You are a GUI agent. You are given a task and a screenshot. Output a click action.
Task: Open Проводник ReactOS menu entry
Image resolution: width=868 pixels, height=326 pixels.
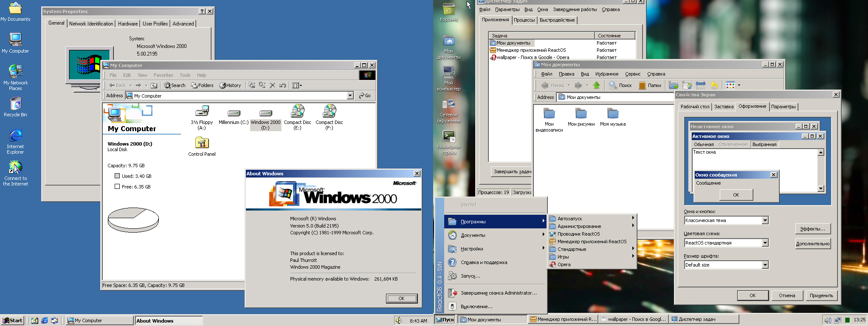pyautogui.click(x=592, y=234)
